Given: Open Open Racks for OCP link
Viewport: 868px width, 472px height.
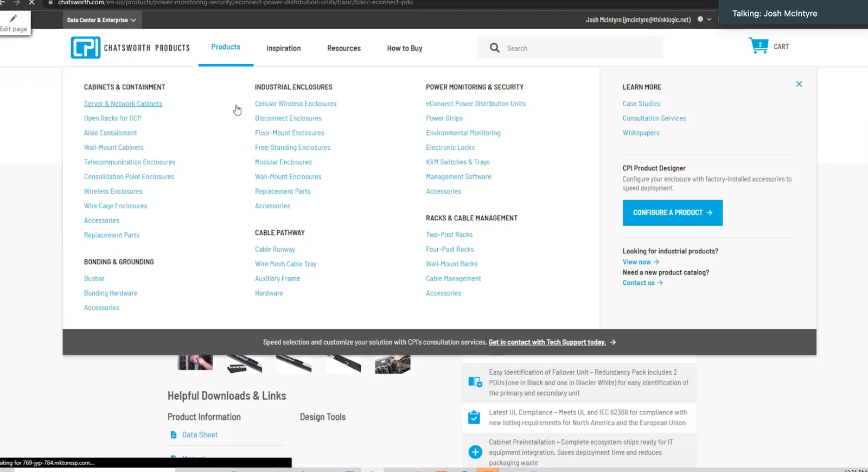Looking at the screenshot, I should click(x=113, y=118).
